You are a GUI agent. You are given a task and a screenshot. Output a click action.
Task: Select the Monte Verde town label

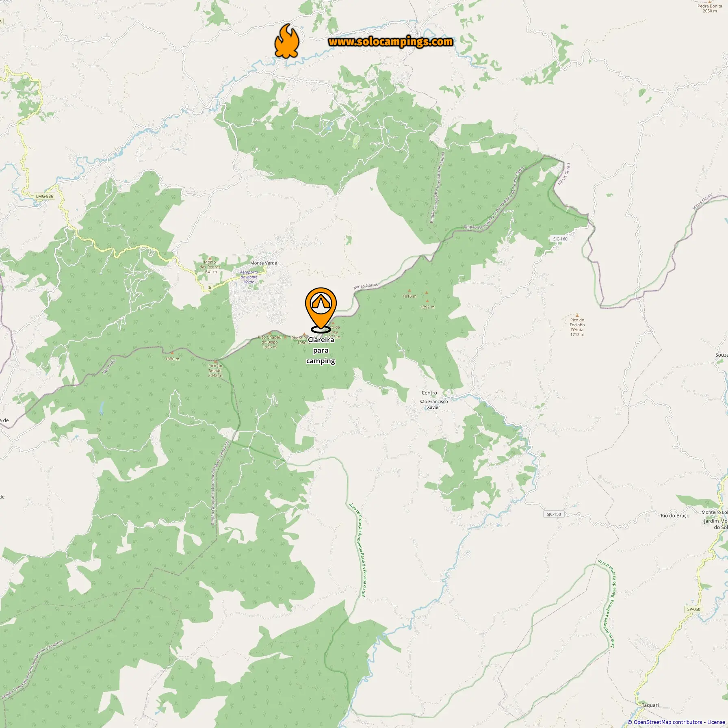tap(264, 263)
